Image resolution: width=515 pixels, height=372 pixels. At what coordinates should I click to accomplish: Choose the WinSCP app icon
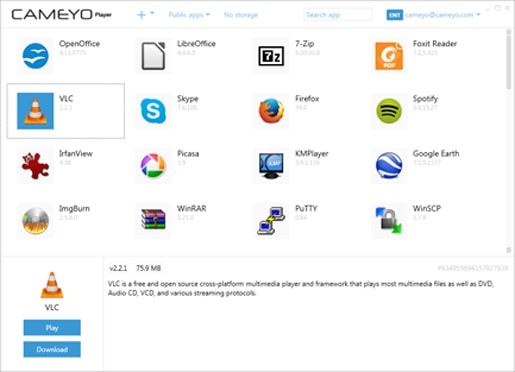click(389, 220)
